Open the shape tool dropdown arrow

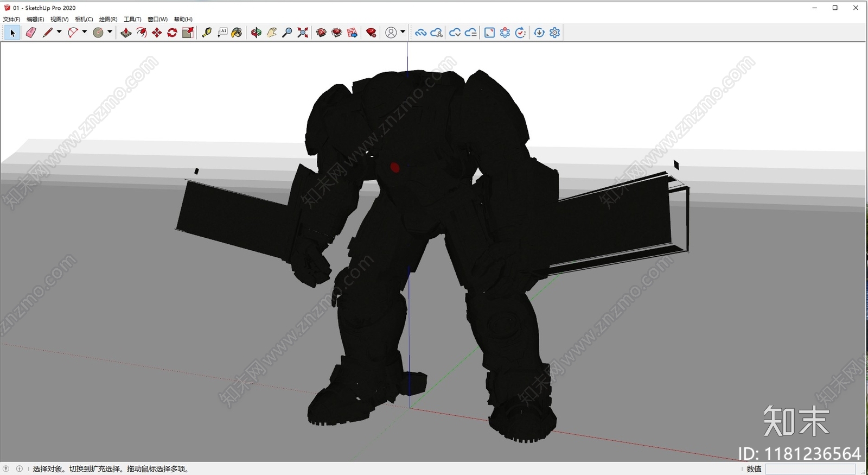(x=110, y=32)
